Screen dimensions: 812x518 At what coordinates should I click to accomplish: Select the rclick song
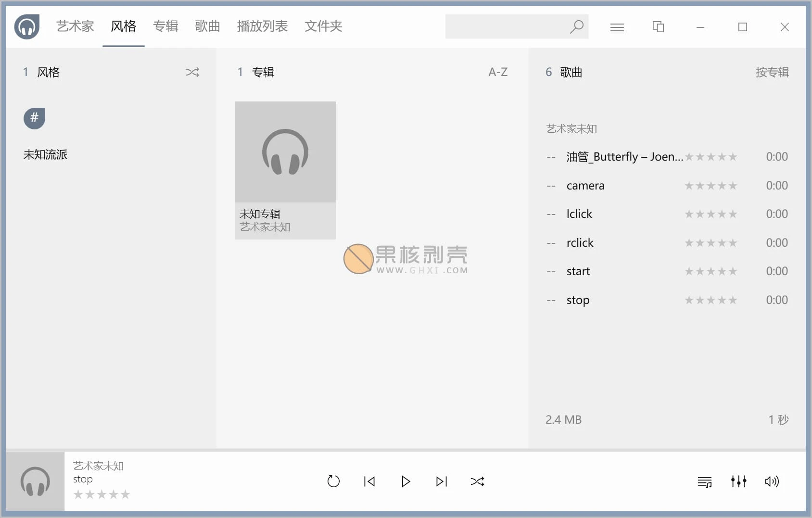667,243
